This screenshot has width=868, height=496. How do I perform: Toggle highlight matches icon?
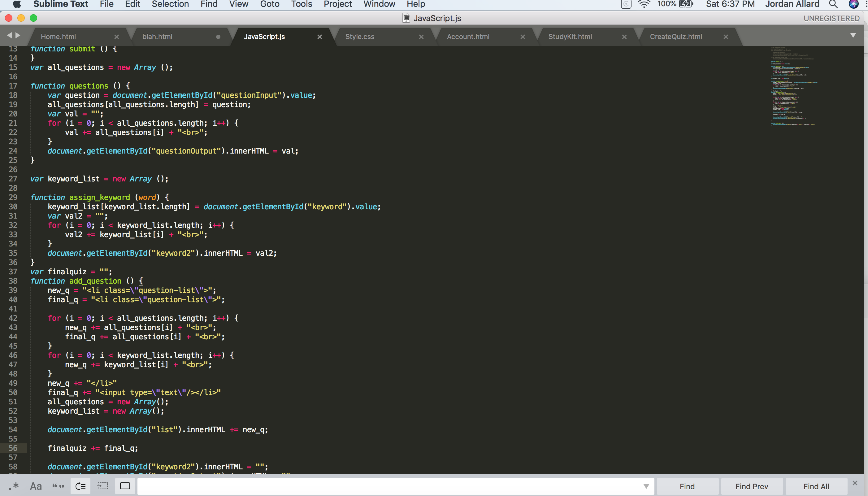click(x=125, y=486)
